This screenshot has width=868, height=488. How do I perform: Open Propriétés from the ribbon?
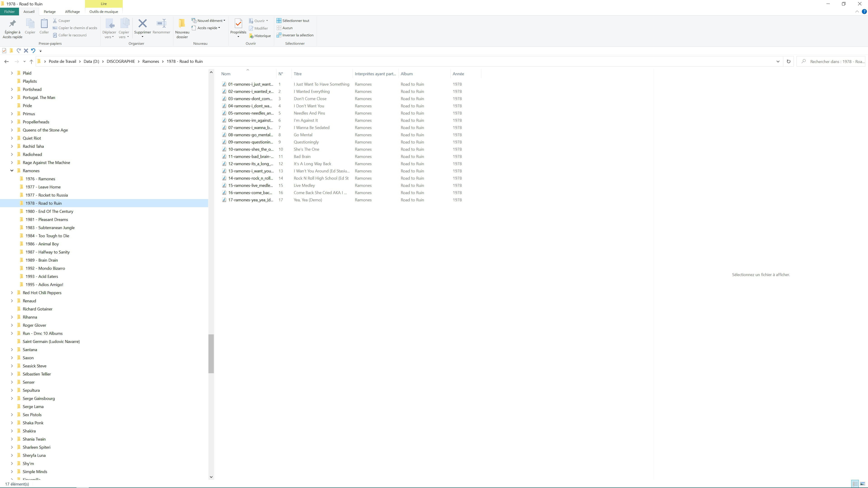pyautogui.click(x=238, y=23)
